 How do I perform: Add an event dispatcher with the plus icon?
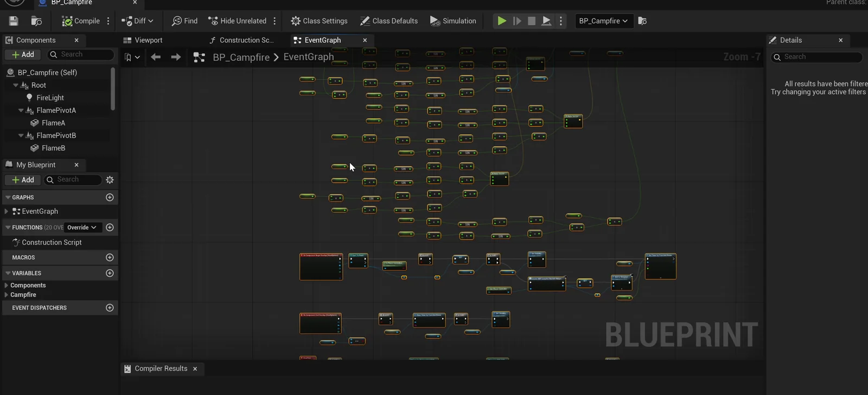(110, 308)
